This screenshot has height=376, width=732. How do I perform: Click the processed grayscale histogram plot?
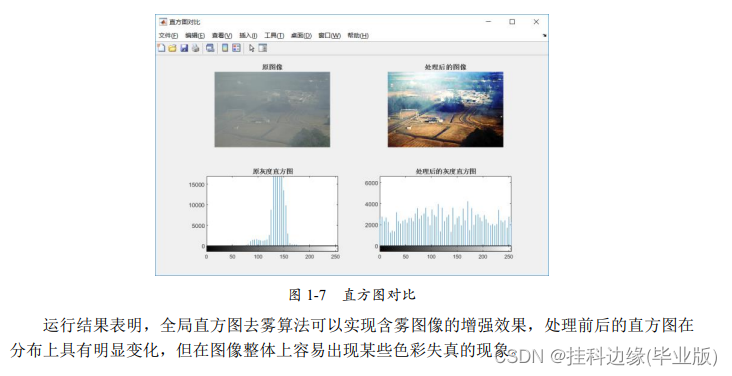point(445,211)
